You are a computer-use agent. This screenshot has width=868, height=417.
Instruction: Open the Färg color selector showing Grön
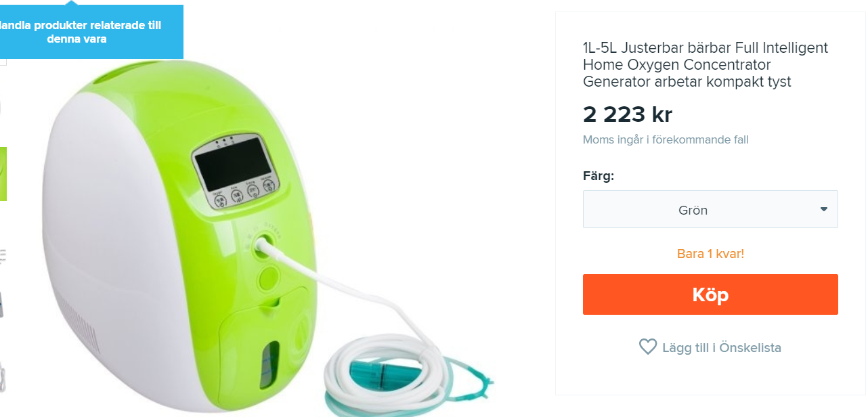(710, 209)
